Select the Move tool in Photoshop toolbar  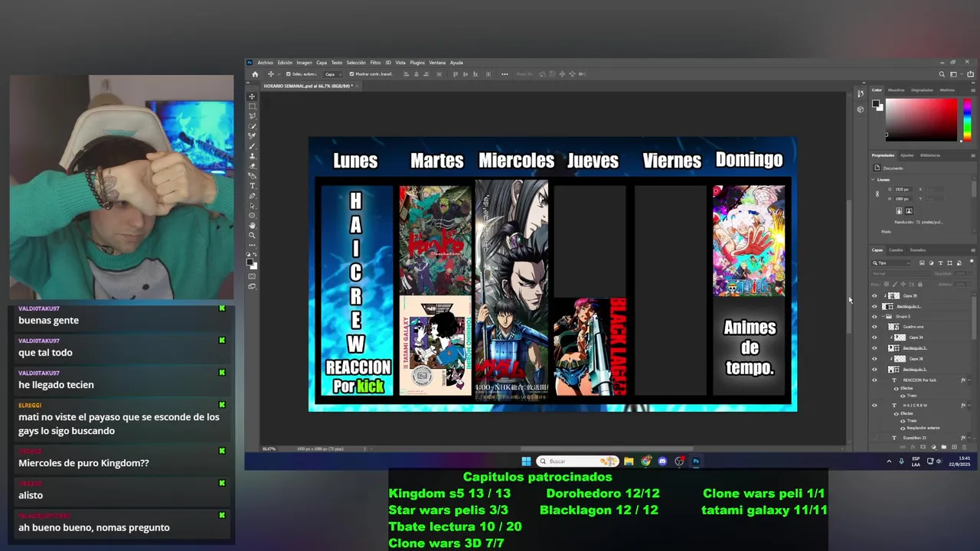253,96
